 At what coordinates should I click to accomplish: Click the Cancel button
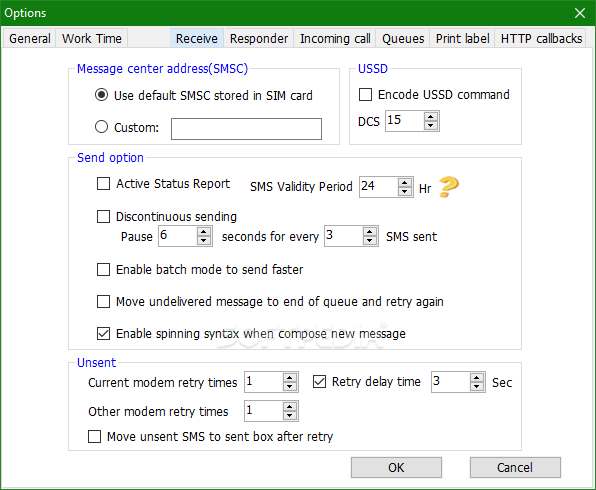515,467
